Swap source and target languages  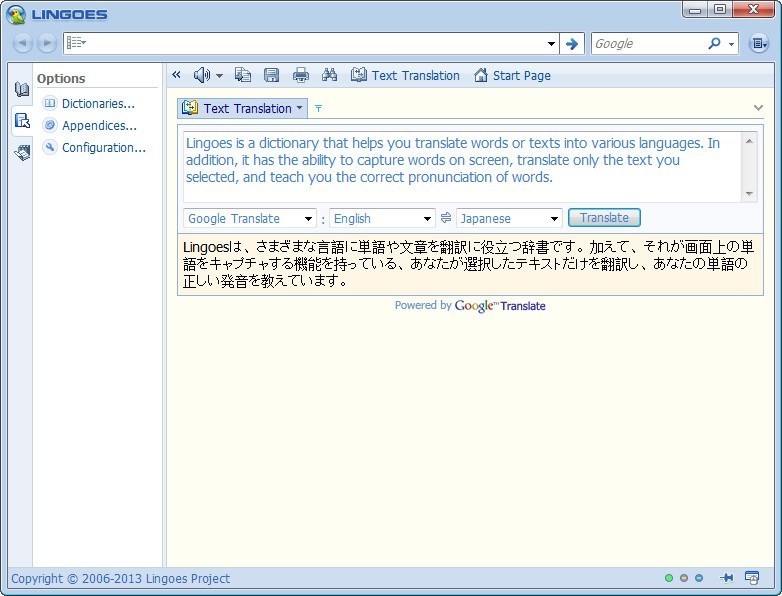pos(446,218)
